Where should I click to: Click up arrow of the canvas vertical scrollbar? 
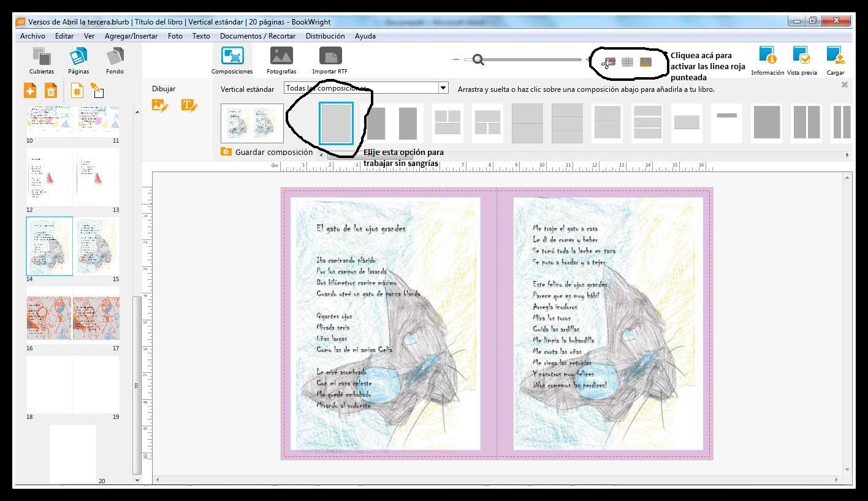pos(848,176)
